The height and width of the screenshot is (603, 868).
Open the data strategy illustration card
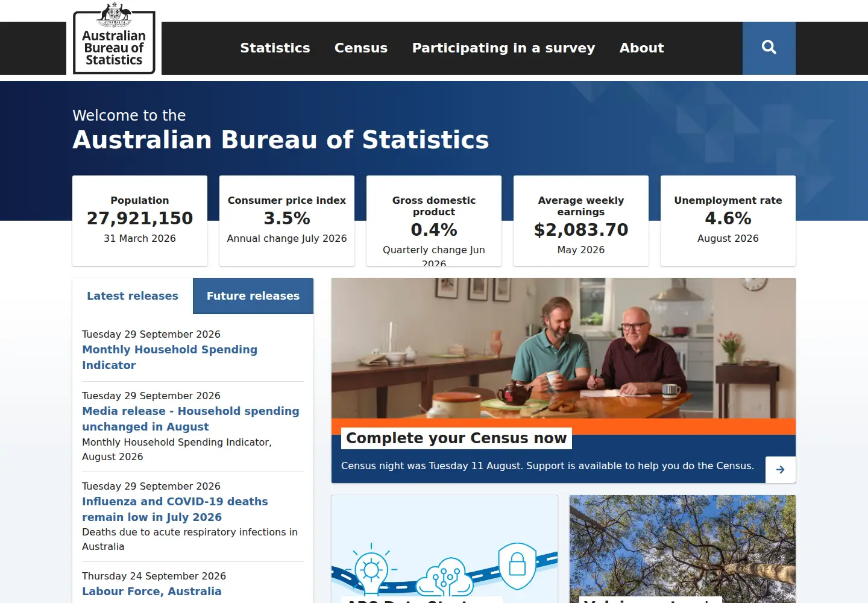[445, 549]
